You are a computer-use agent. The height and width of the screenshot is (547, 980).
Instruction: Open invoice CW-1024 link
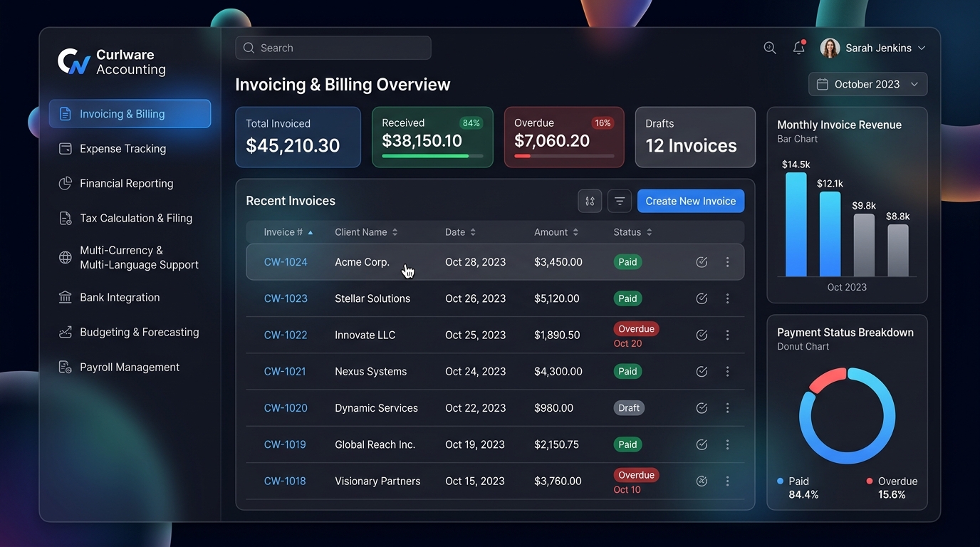click(286, 262)
